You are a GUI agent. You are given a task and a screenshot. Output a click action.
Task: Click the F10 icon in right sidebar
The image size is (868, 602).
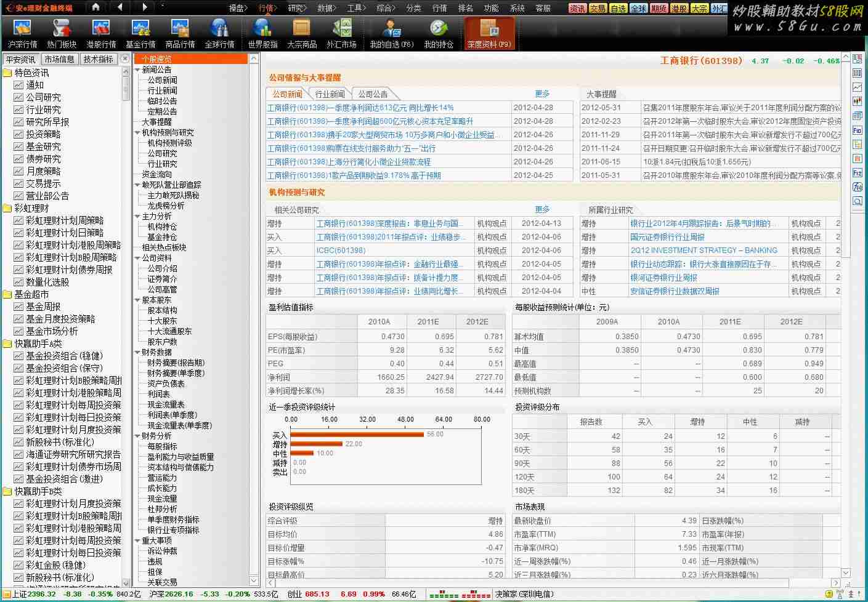tap(857, 130)
